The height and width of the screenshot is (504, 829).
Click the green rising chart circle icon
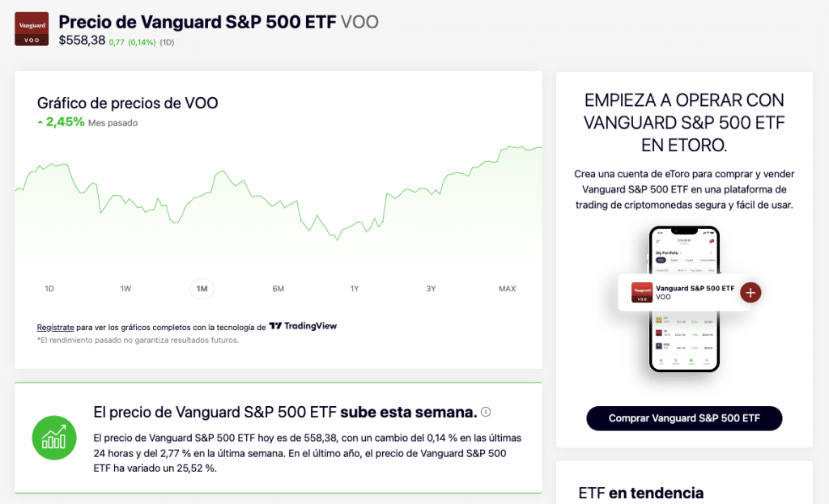pos(53,438)
